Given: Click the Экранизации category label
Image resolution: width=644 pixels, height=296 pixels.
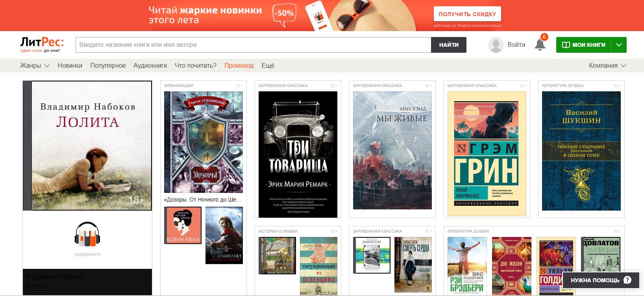Looking at the screenshot, I should [x=179, y=85].
